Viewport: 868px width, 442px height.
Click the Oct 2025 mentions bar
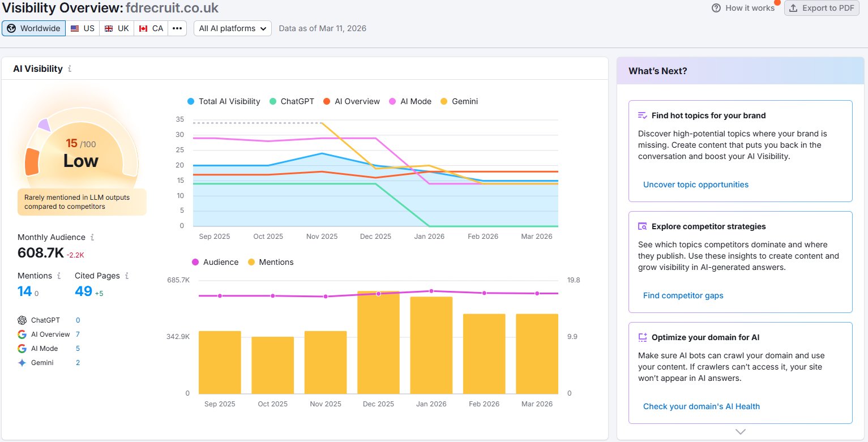point(273,365)
